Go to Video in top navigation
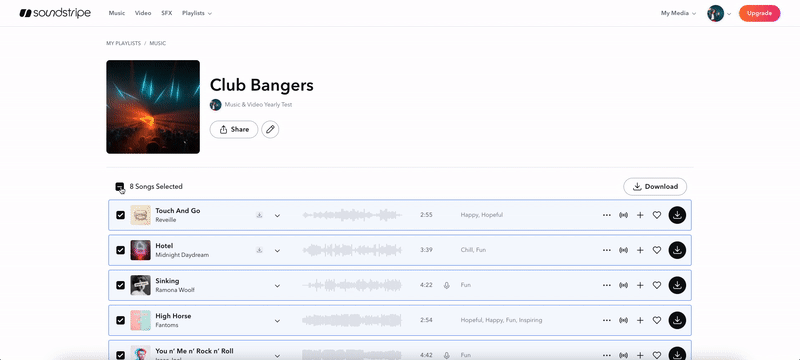Screen dimensions: 800x360 click(x=143, y=13)
